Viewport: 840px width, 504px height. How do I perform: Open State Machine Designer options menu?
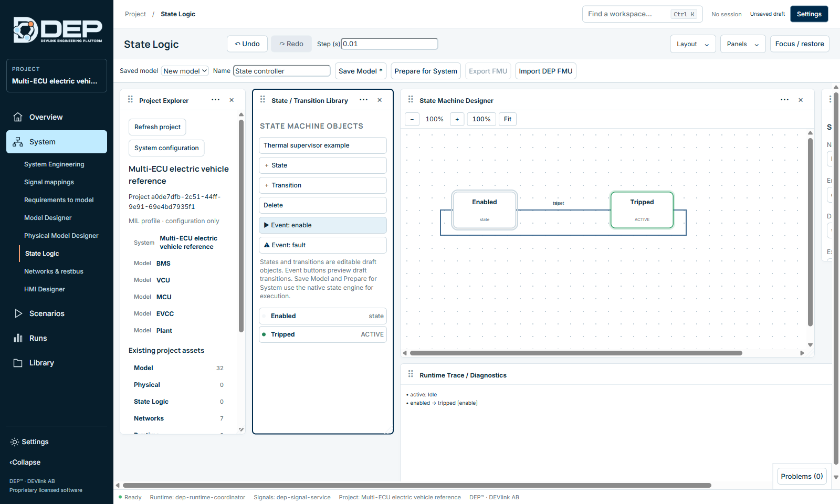pyautogui.click(x=784, y=100)
